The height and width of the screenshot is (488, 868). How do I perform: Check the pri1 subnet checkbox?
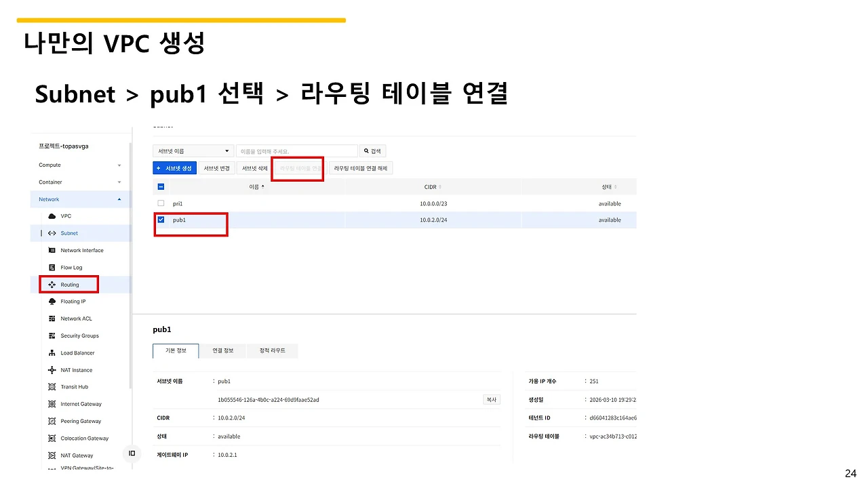pyautogui.click(x=161, y=203)
